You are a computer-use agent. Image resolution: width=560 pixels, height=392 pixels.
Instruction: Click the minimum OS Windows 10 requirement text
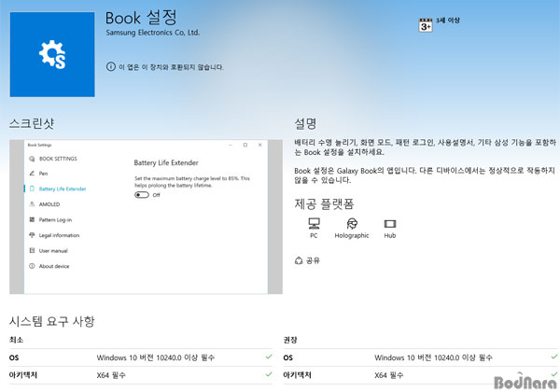pos(155,357)
